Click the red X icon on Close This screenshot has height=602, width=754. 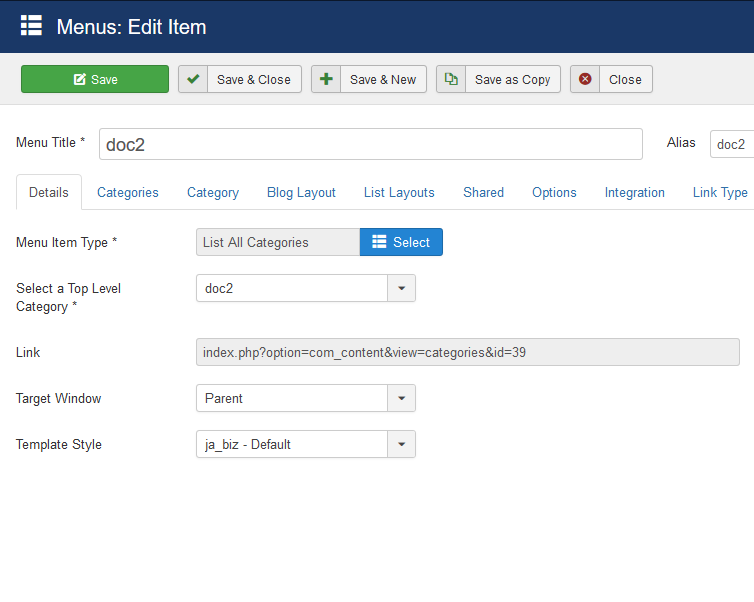[585, 79]
